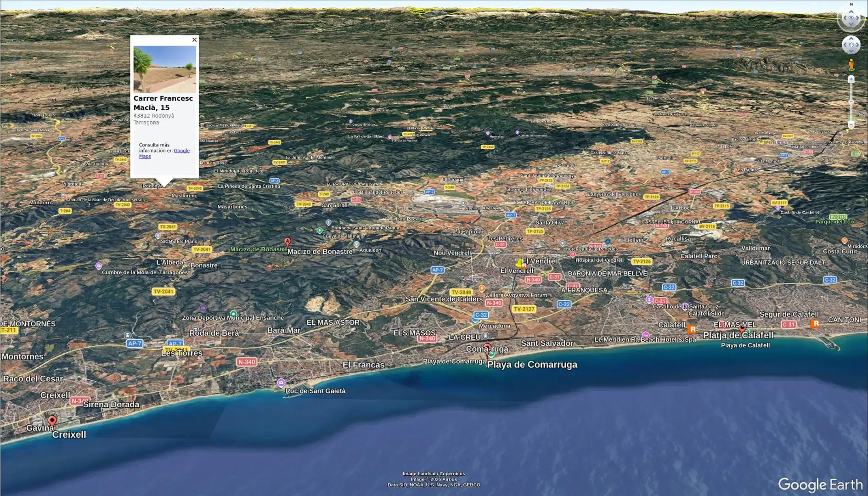The height and width of the screenshot is (496, 868).
Task: Click the red pin at Macizo de Bonastre
Action: coord(287,242)
